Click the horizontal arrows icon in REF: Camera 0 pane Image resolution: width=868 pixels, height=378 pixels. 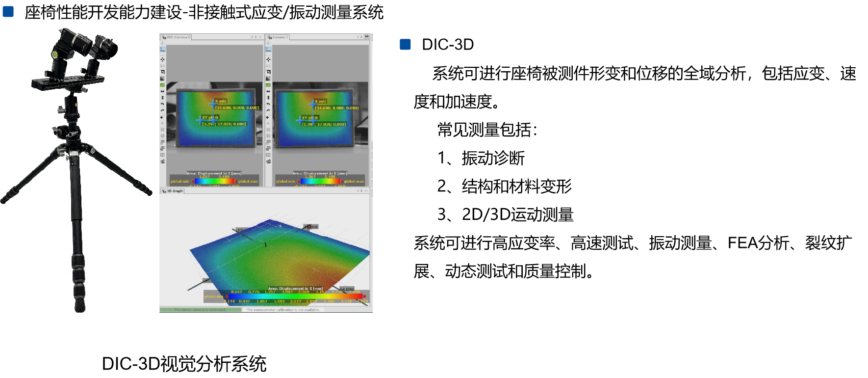pyautogui.click(x=162, y=91)
